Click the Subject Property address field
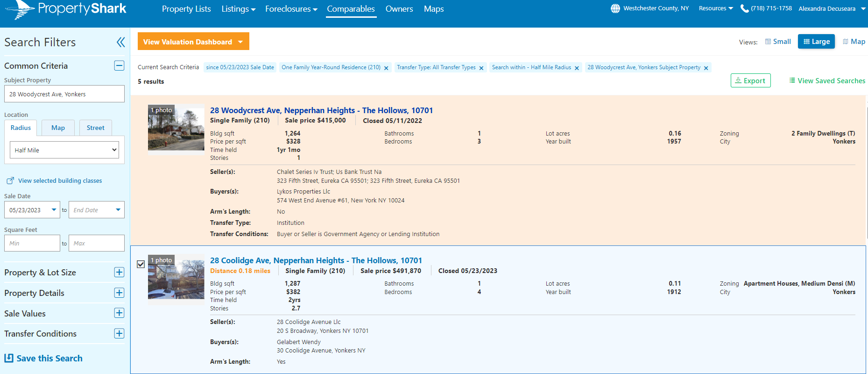This screenshot has height=374, width=868. coord(64,94)
